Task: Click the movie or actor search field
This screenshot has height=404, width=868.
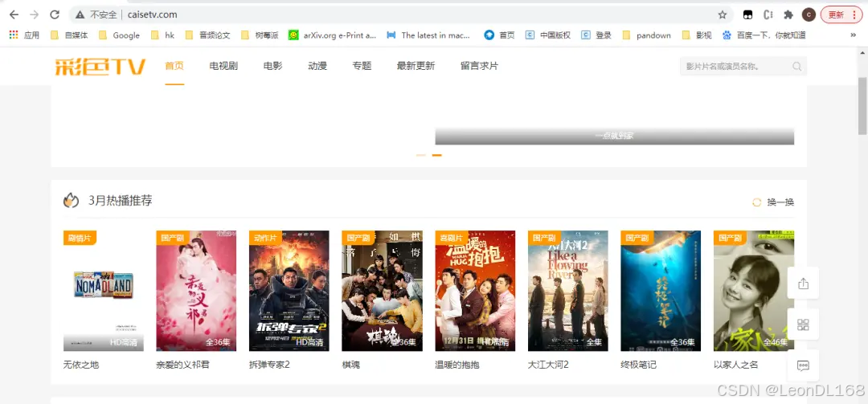Action: 743,67
